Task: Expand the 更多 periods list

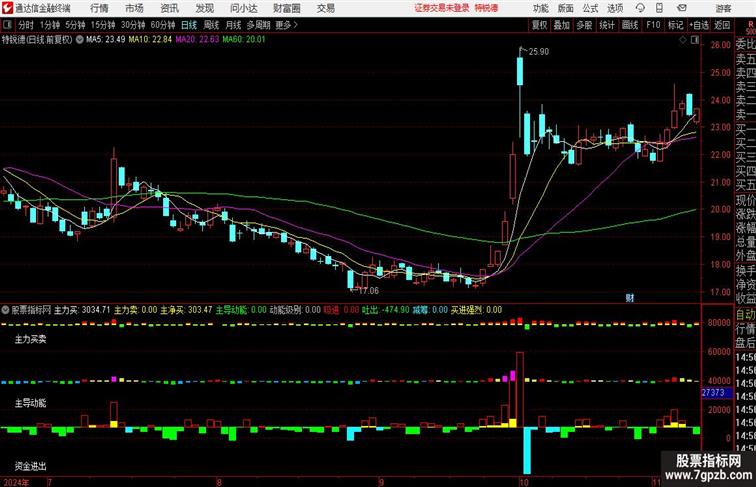Action: (x=287, y=25)
